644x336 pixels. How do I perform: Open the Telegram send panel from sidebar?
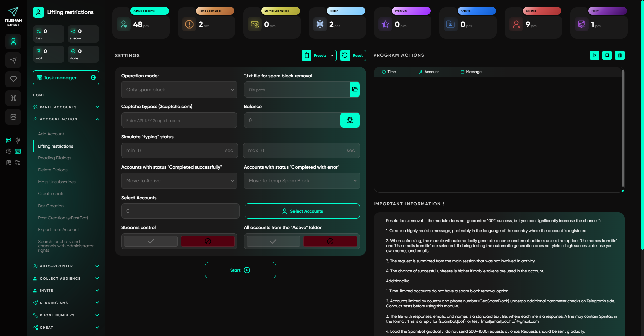13,60
